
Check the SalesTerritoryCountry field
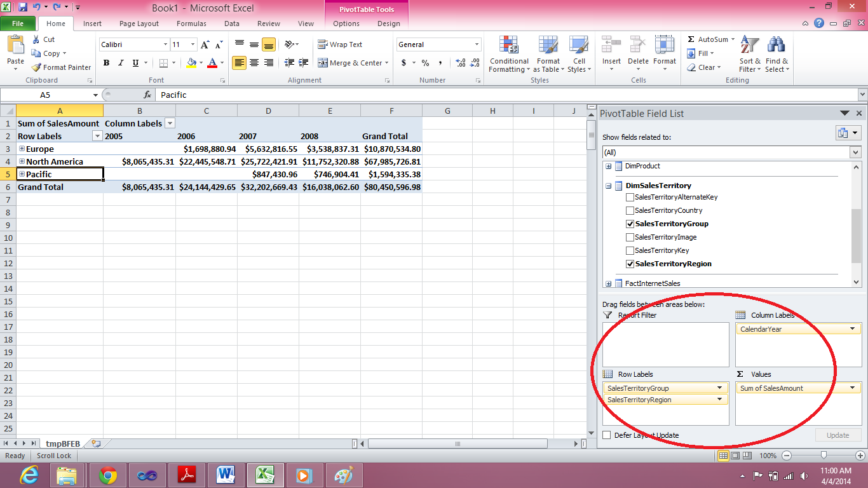[630, 210]
